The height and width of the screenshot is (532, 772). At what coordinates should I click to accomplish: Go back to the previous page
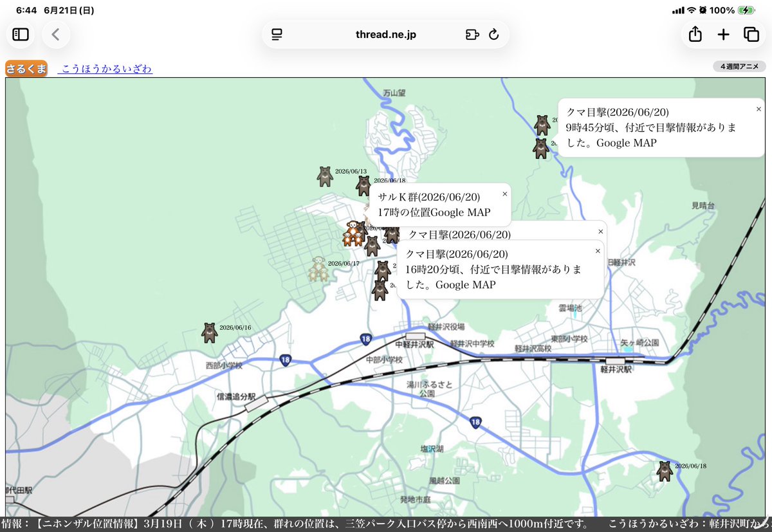tap(56, 34)
